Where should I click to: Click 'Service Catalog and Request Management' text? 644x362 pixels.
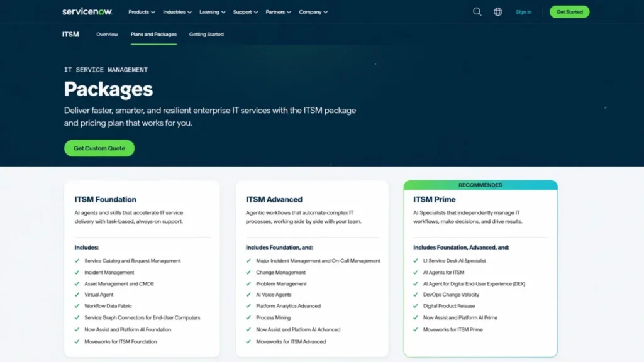click(x=132, y=261)
